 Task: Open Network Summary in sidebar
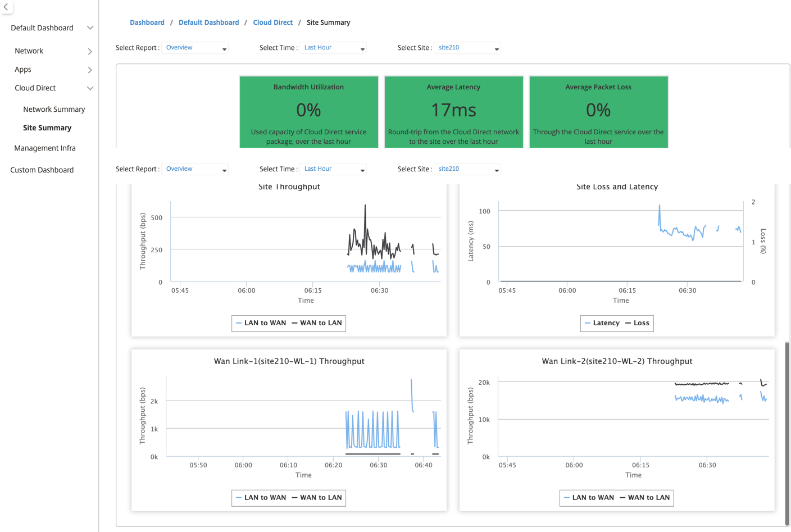pyautogui.click(x=54, y=110)
